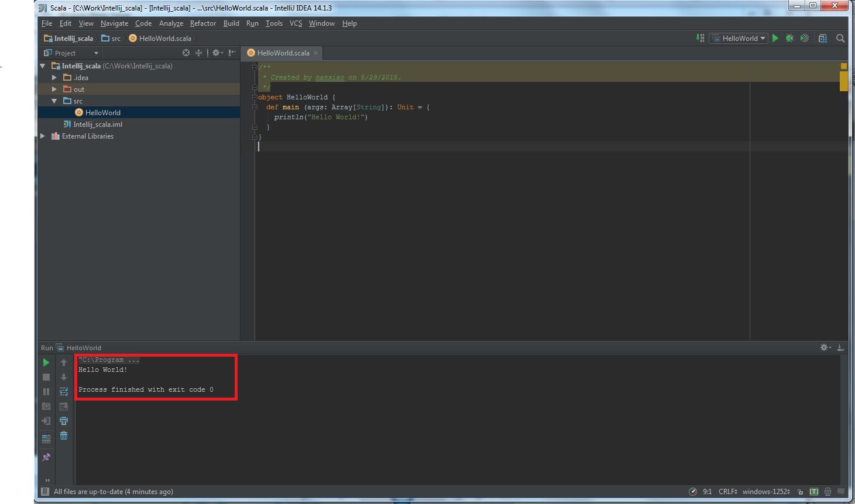Start debugging with the green bug icon
This screenshot has height=504, width=855.
click(x=789, y=38)
